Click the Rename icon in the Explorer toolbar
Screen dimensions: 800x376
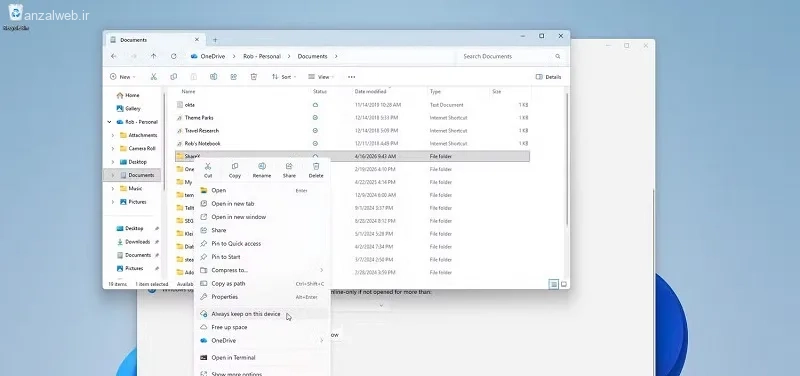[x=214, y=77]
